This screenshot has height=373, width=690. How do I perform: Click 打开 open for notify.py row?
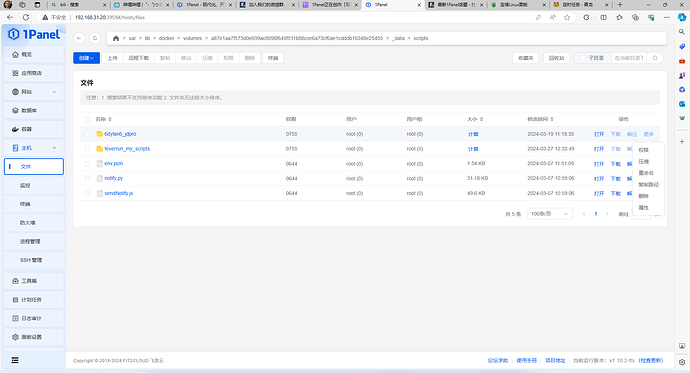tap(598, 179)
